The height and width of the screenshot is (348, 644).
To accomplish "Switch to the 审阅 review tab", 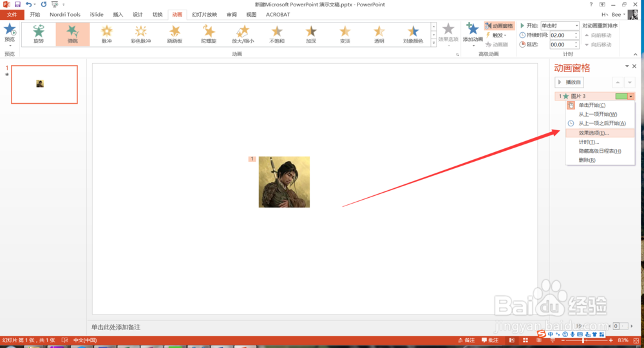I will (x=232, y=14).
